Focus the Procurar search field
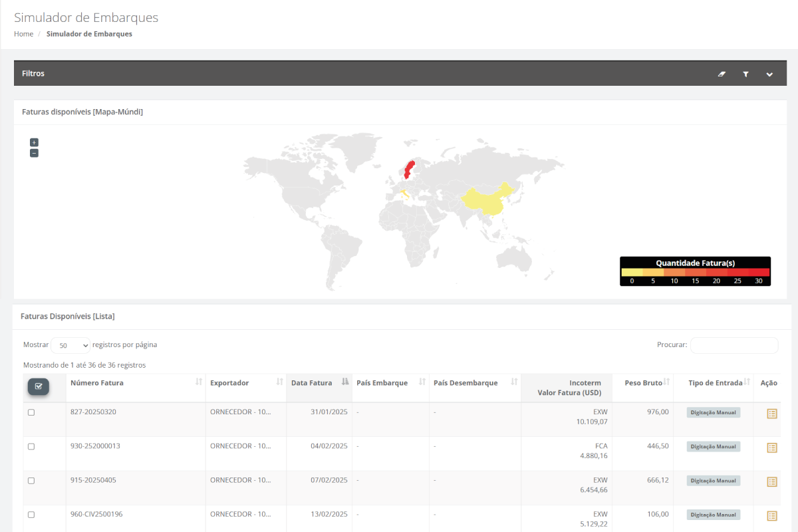Image resolution: width=798 pixels, height=532 pixels. (733, 345)
